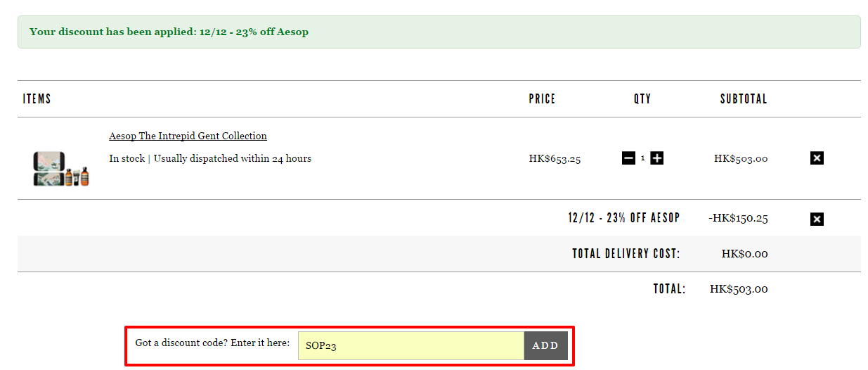This screenshot has width=868, height=370.
Task: Focus the discount code input field
Action: [x=411, y=346]
